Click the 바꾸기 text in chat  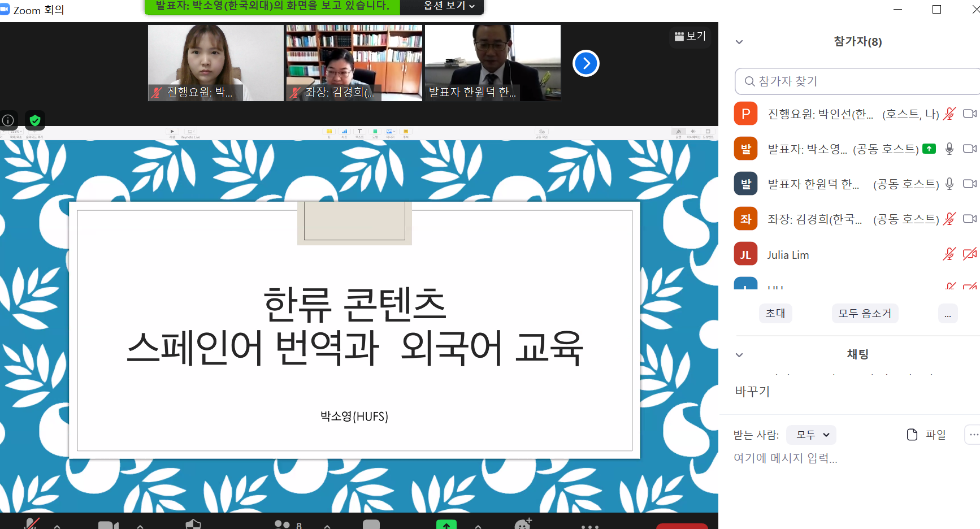(752, 391)
